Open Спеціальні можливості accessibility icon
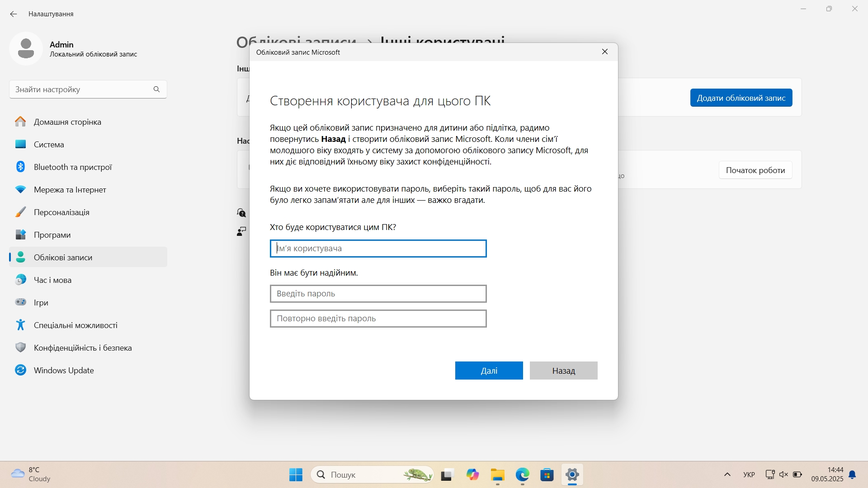This screenshot has height=488, width=868. (x=20, y=325)
